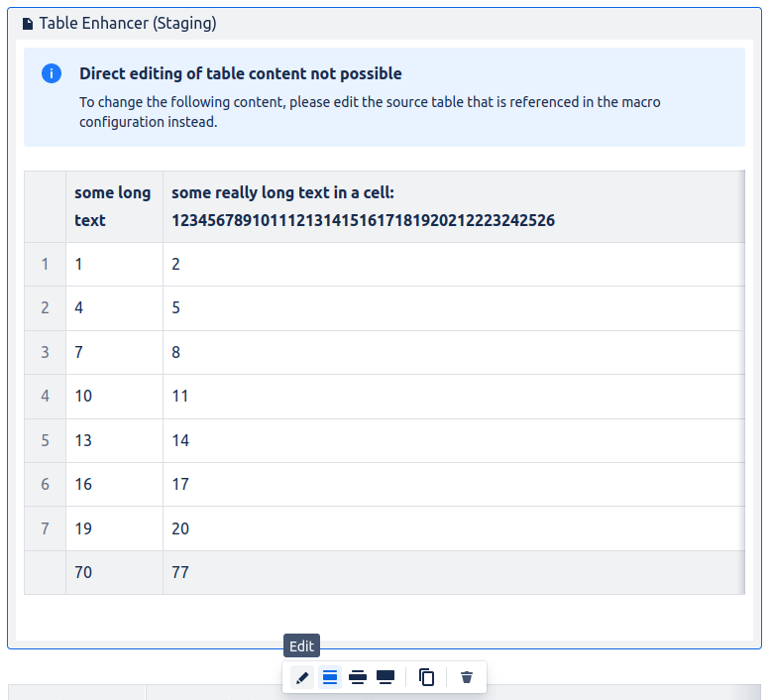Viewport: 772px width, 700px height.
Task: Delete the macro using the trash icon
Action: pos(467,677)
